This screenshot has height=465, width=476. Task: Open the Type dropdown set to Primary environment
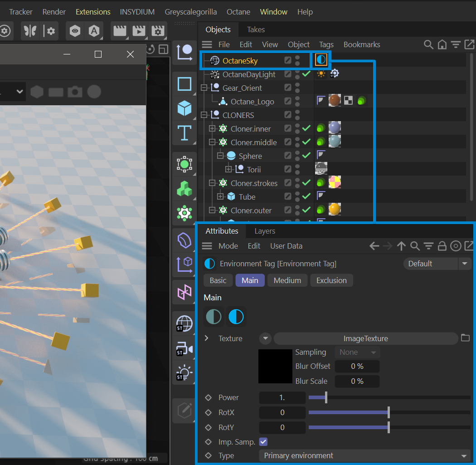[365, 455]
